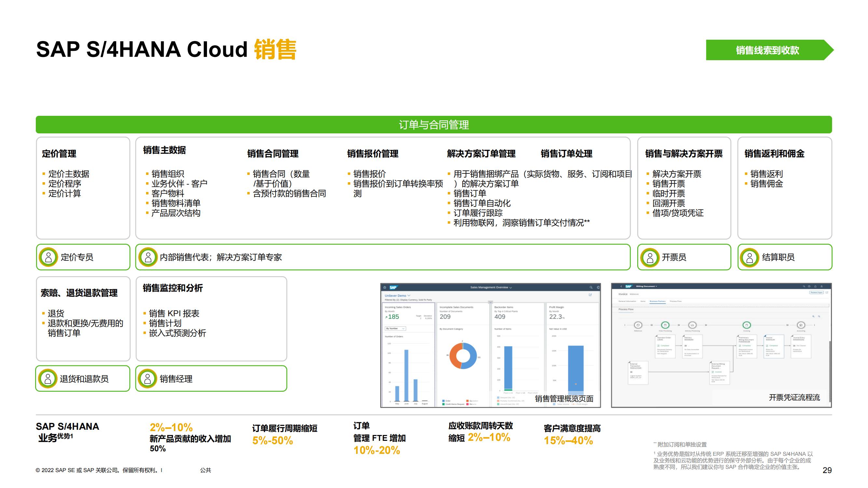Screen dimensions: 868x488
Task: Click the home icon in Sales Management Overview
Action: tap(385, 287)
